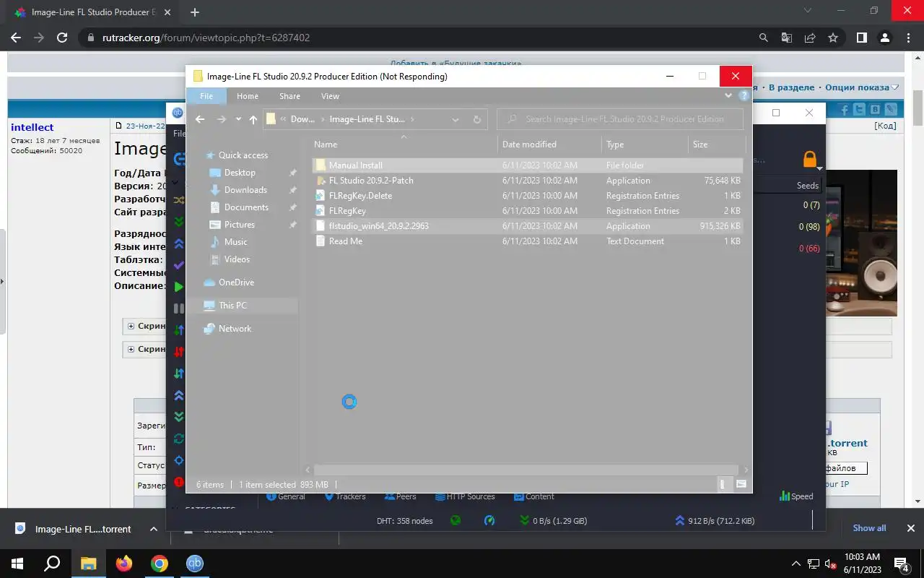Toggle qBittorrent Speed graph button

[796, 496]
